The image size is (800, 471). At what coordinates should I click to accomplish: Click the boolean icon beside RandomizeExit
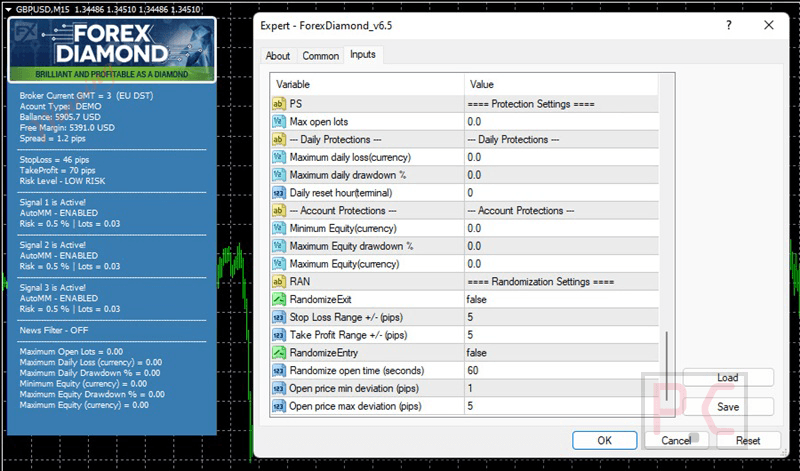point(279,300)
